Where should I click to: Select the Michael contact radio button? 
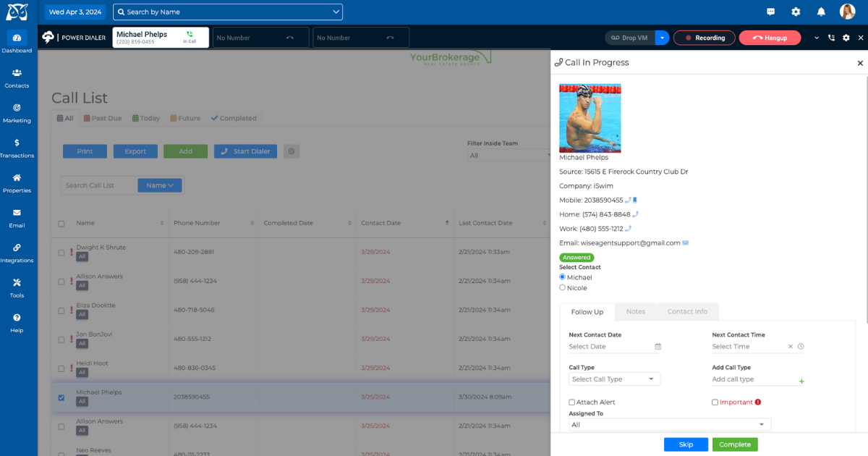point(563,276)
